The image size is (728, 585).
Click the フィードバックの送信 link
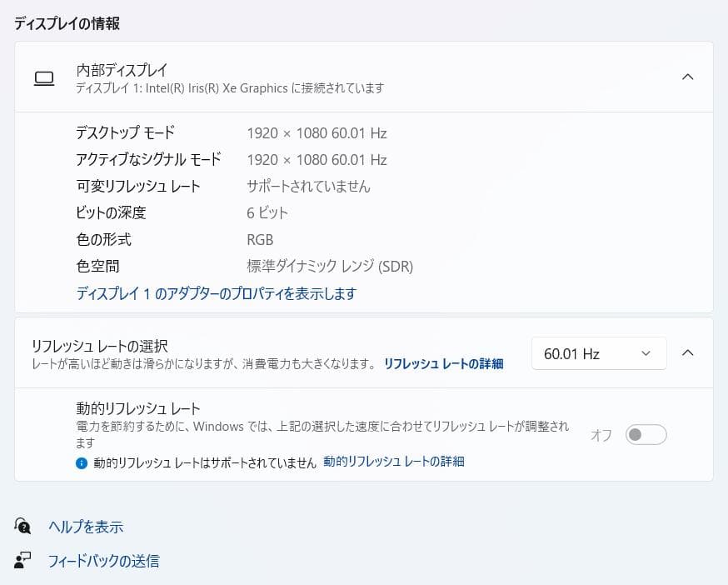(102, 561)
